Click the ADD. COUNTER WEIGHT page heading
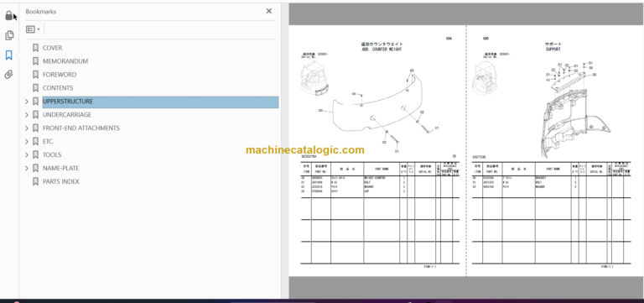The width and height of the screenshot is (644, 303). (x=382, y=50)
